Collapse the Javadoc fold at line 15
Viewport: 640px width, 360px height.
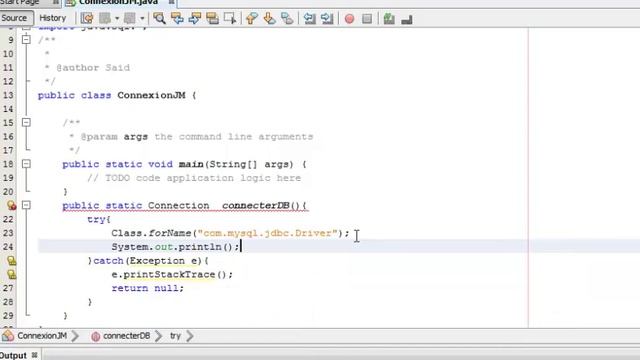(26, 122)
